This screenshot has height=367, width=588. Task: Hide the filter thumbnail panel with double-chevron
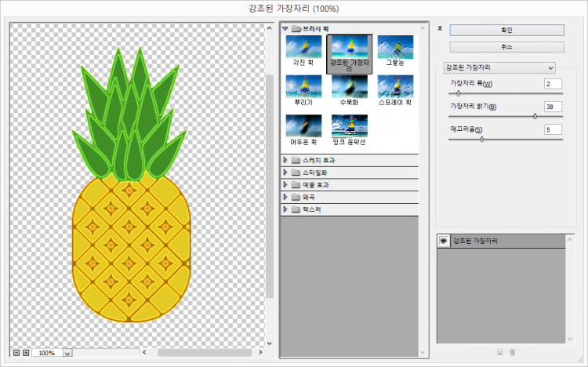(441, 28)
